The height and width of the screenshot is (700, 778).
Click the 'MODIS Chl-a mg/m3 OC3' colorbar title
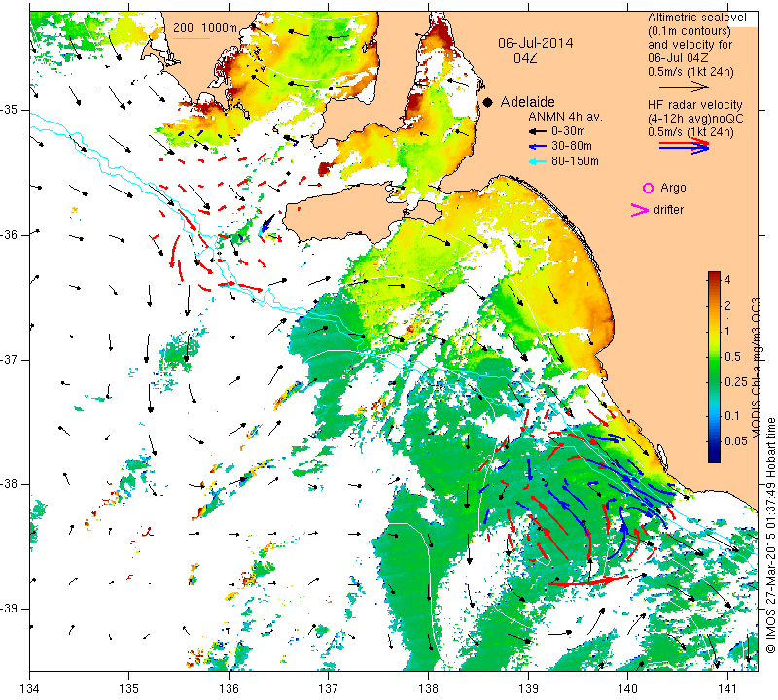point(756,368)
